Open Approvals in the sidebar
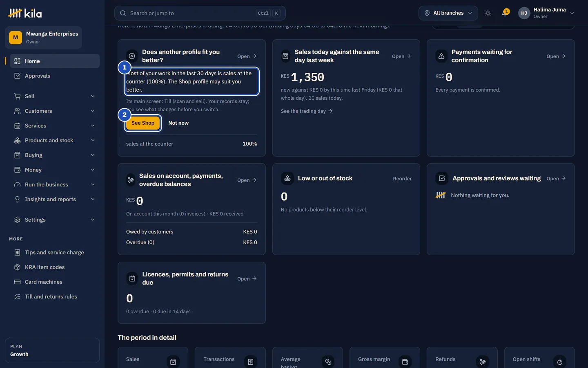 [x=55, y=76]
